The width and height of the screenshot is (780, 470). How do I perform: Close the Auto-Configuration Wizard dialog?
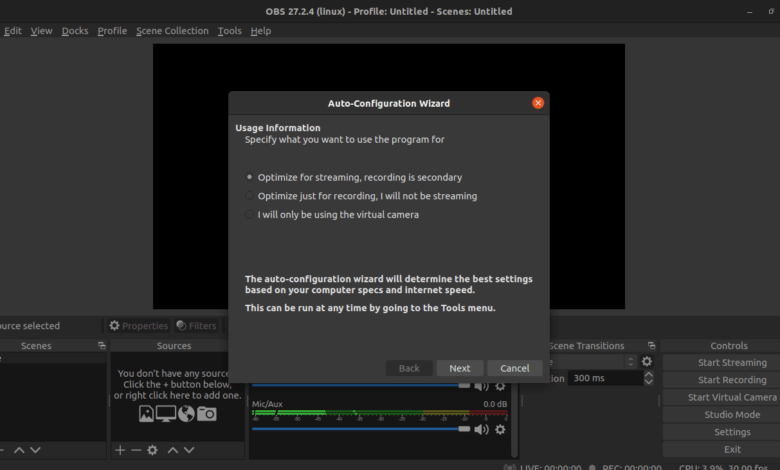pos(538,103)
